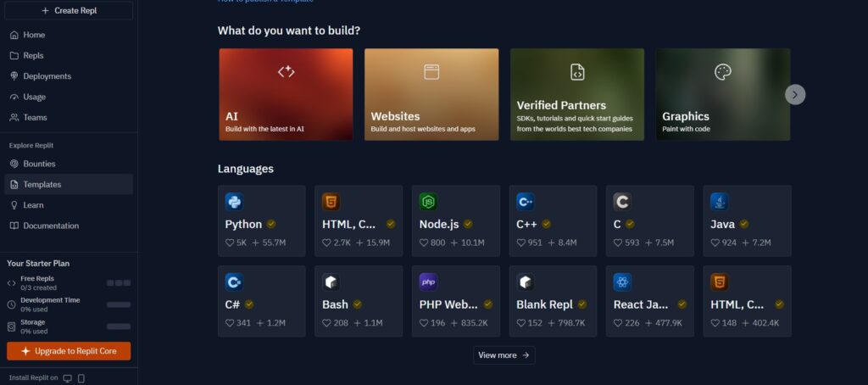Open the Verified Partners category card

pyautogui.click(x=576, y=94)
